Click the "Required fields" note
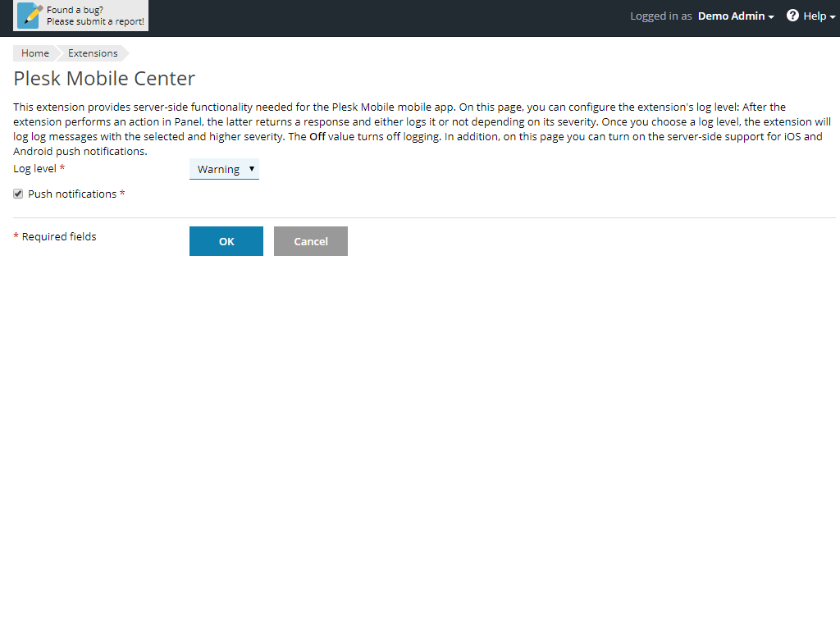Viewport: 840px width, 630px height. [59, 236]
